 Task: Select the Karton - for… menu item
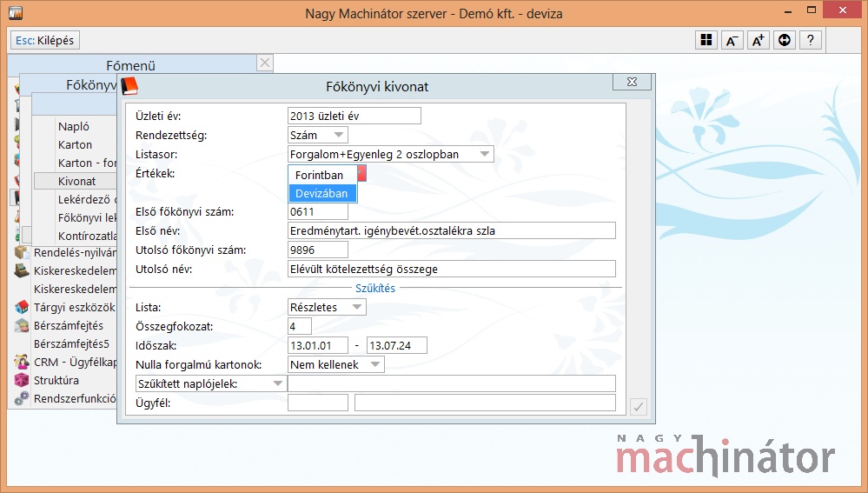tap(87, 163)
